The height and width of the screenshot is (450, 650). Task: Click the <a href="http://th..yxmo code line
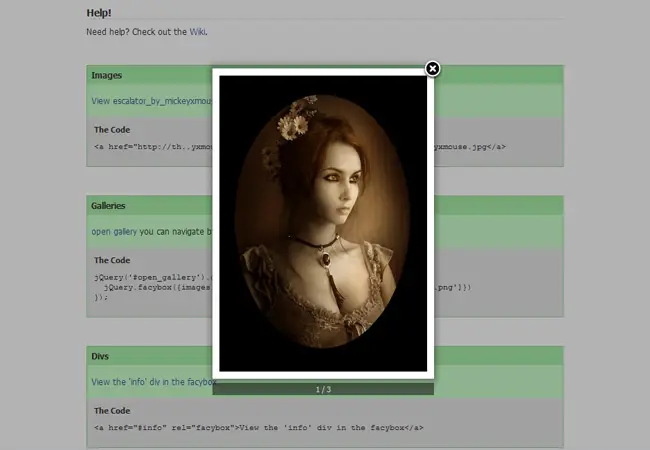[x=153, y=147]
